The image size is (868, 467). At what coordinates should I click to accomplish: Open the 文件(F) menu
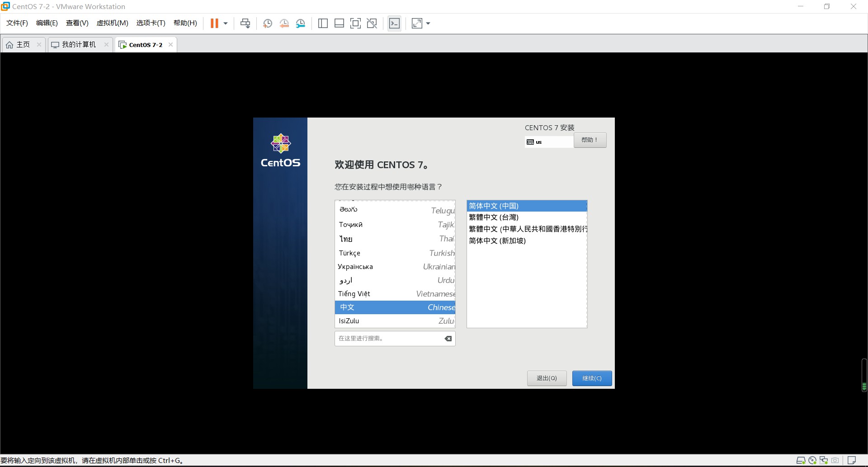point(17,23)
